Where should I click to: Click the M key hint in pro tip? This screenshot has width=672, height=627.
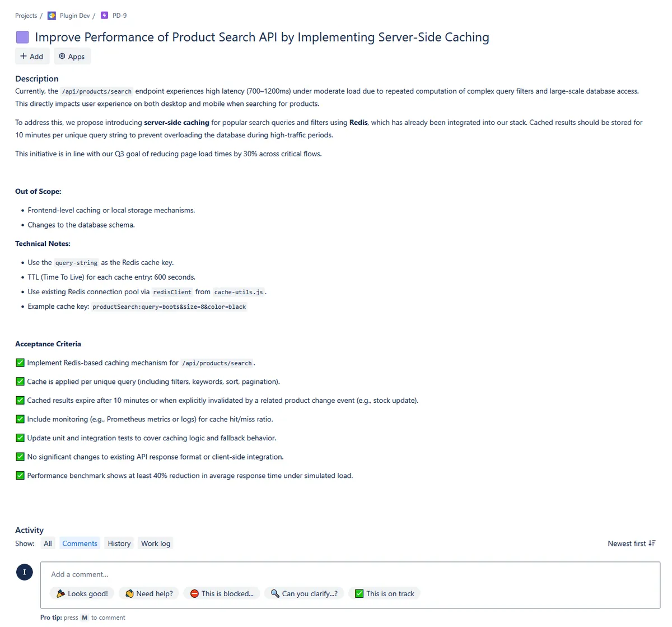tap(85, 617)
